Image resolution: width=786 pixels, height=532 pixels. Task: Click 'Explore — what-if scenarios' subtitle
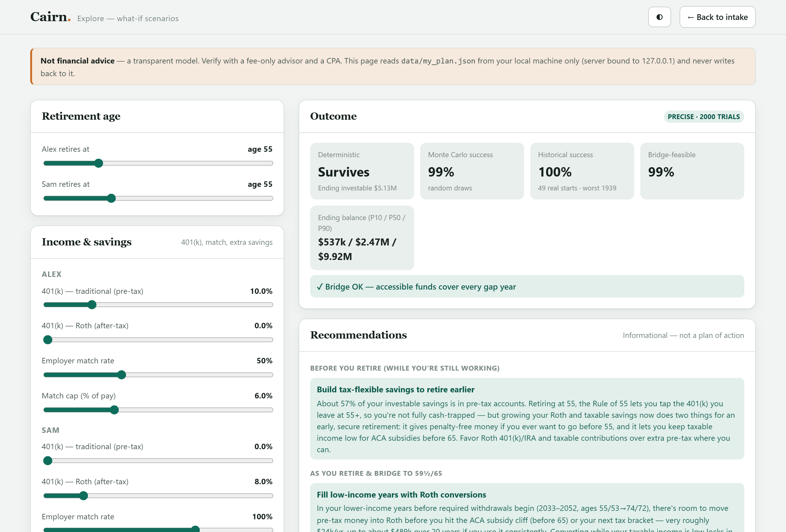click(x=128, y=19)
